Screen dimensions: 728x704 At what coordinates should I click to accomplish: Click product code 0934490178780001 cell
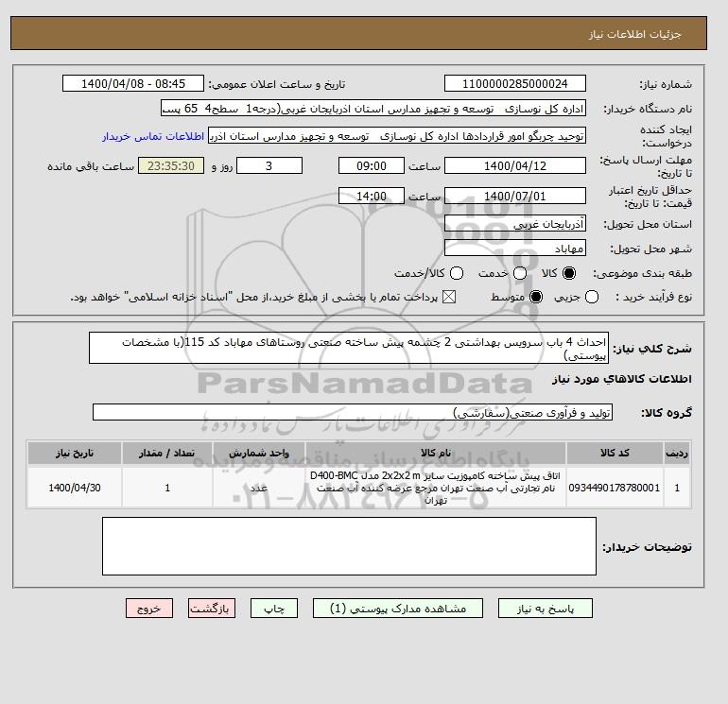pyautogui.click(x=615, y=488)
